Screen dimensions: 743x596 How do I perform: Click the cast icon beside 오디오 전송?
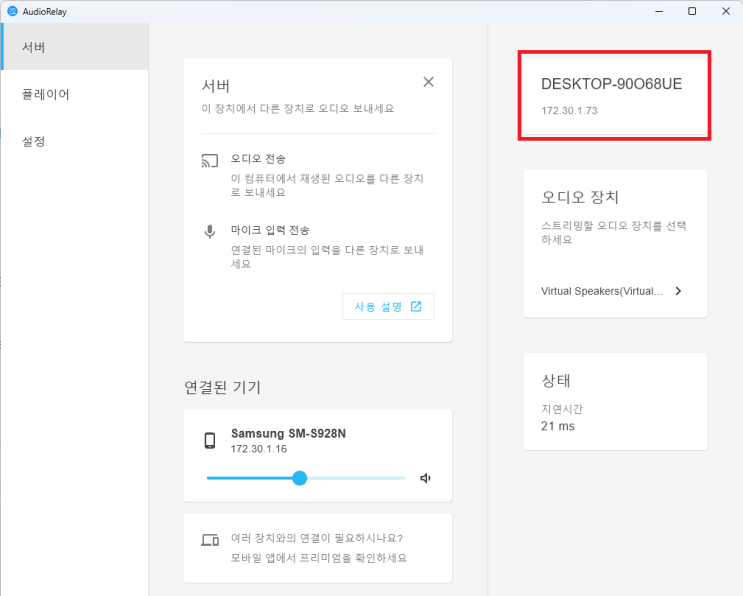point(210,161)
